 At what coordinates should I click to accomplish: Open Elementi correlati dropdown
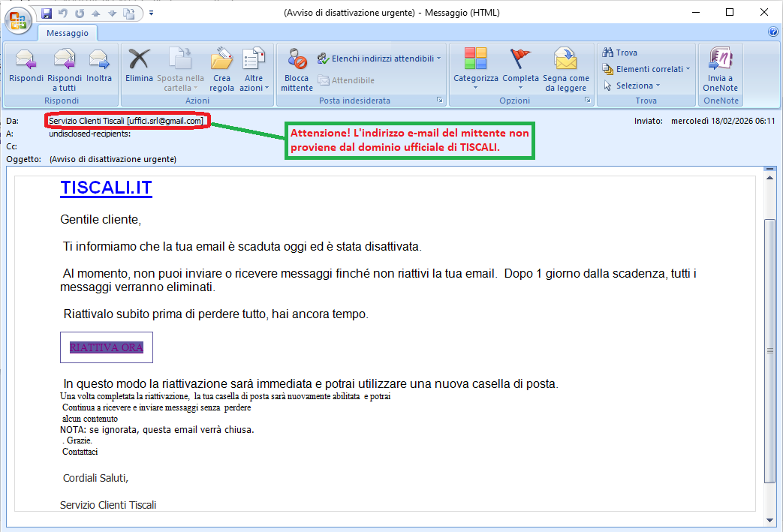[x=647, y=69]
